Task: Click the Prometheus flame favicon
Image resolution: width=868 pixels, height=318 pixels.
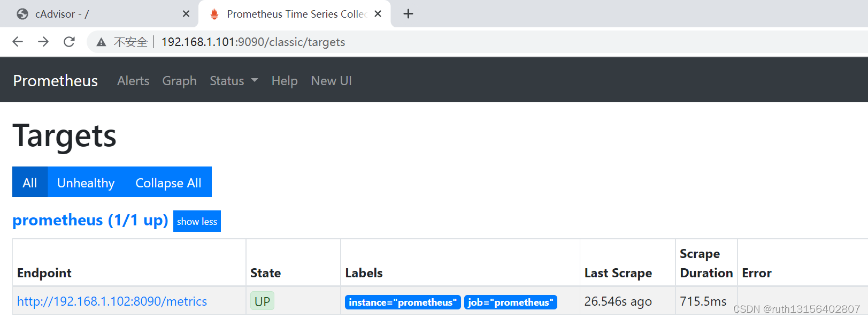Action: [214, 14]
